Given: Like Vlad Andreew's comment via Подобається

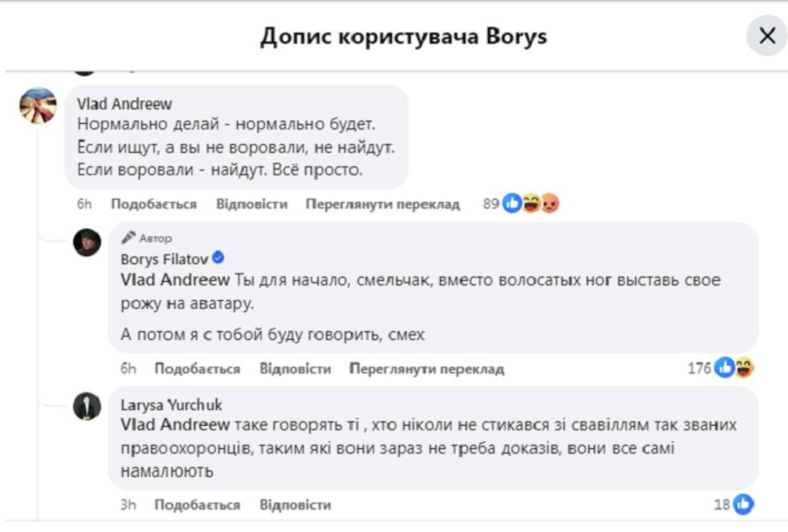Looking at the screenshot, I should [x=154, y=204].
